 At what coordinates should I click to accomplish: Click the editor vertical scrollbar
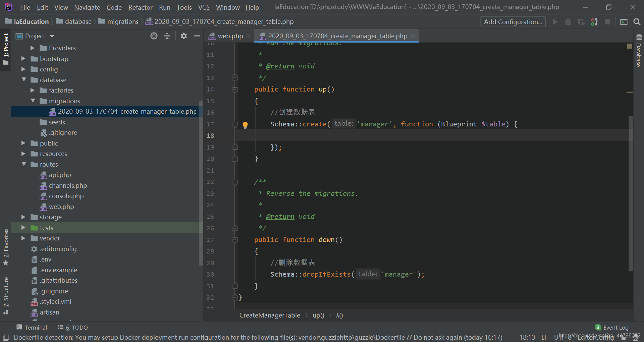[x=631, y=193]
